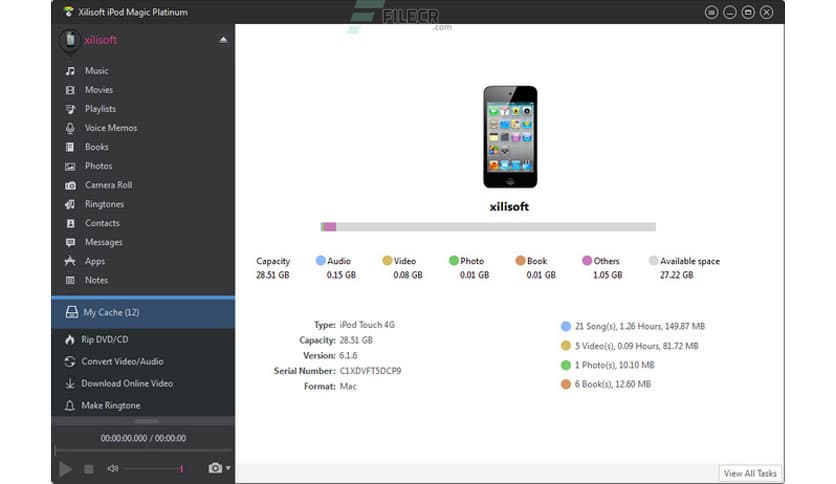
Task: Click the Xilisoft iPod Magic Platinum logo
Action: pos(68,12)
